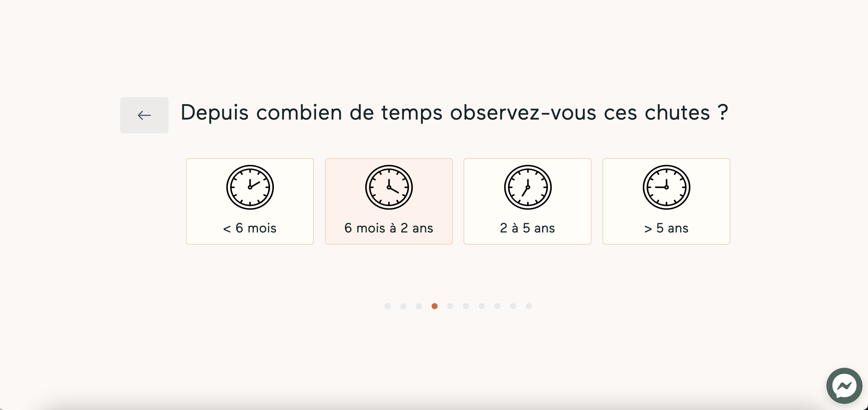Viewport: 868px width, 410px height.
Task: Click the sixth progress dot step
Action: [465, 306]
